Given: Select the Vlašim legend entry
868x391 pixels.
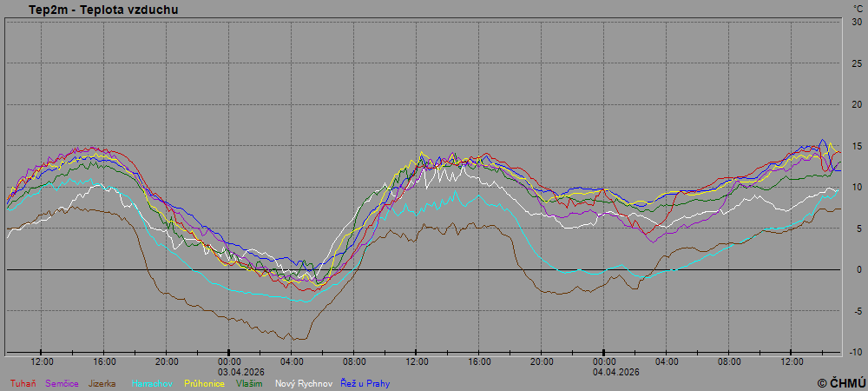Looking at the screenshot, I should 250,383.
